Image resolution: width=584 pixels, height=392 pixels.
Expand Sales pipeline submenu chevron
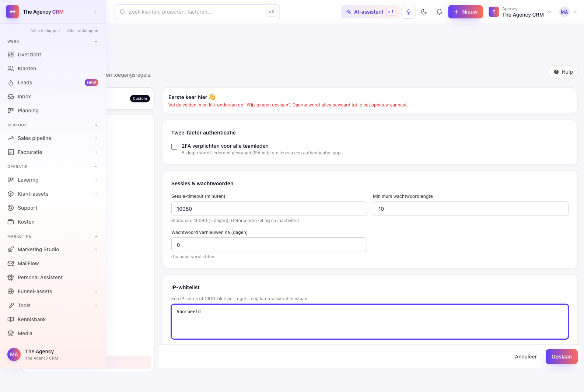(96, 138)
